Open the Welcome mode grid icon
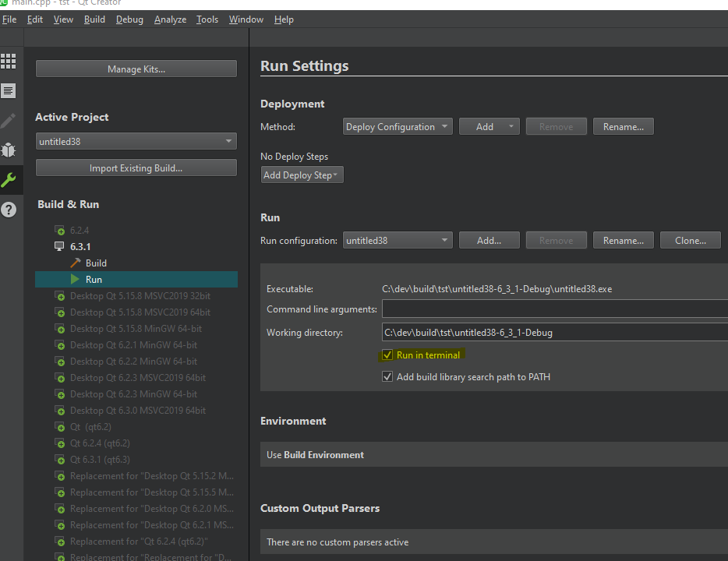The width and height of the screenshot is (728, 561). 9,62
